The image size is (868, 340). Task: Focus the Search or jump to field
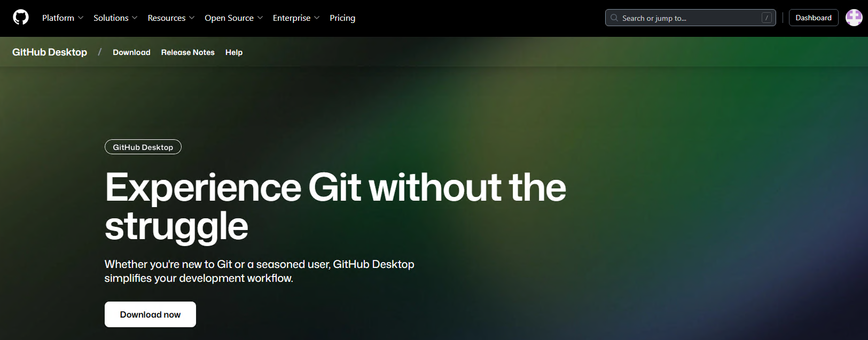coord(690,18)
